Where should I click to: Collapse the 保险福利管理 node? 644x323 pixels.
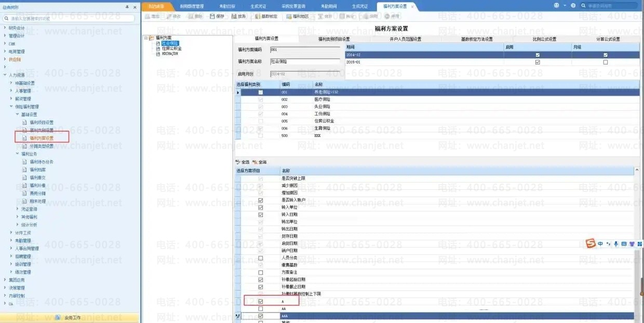coord(11,107)
